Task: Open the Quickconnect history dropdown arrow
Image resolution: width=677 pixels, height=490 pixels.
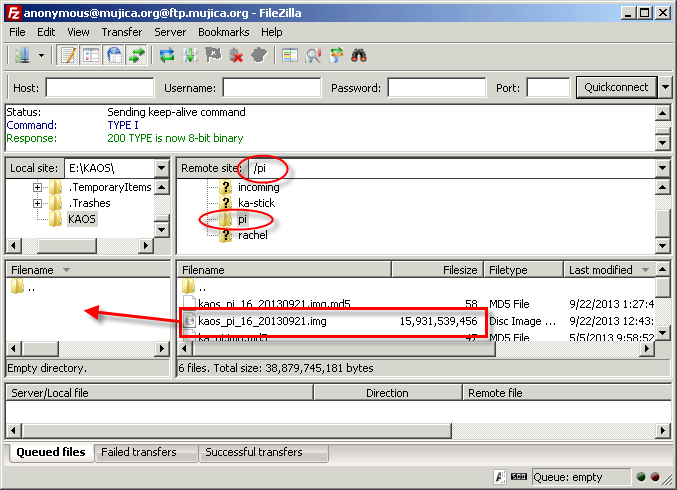Action: click(x=665, y=88)
